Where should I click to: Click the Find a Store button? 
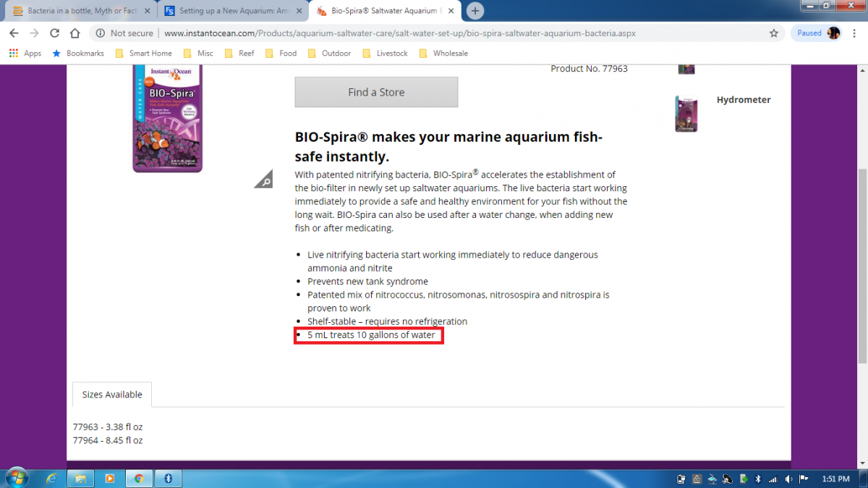(376, 92)
